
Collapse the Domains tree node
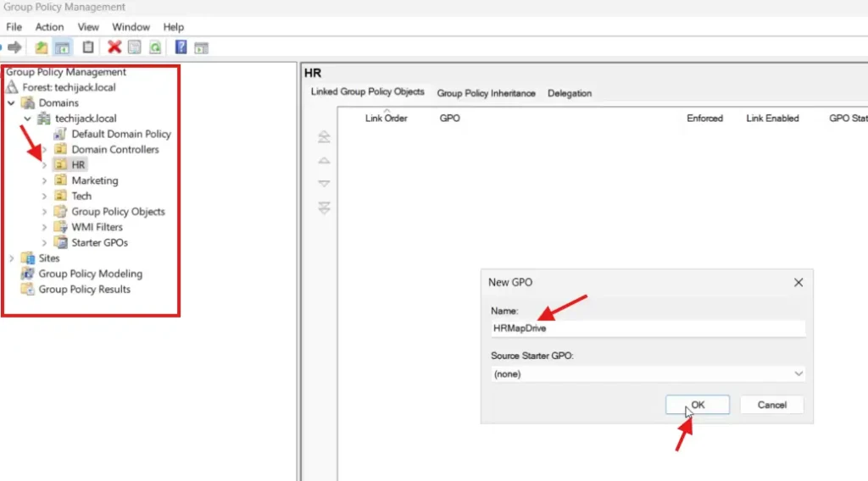(11, 103)
